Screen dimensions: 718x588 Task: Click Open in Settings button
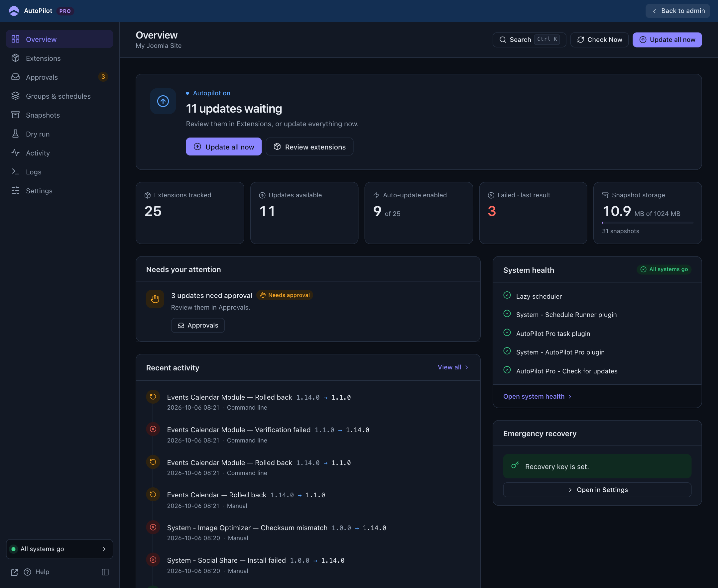597,490
